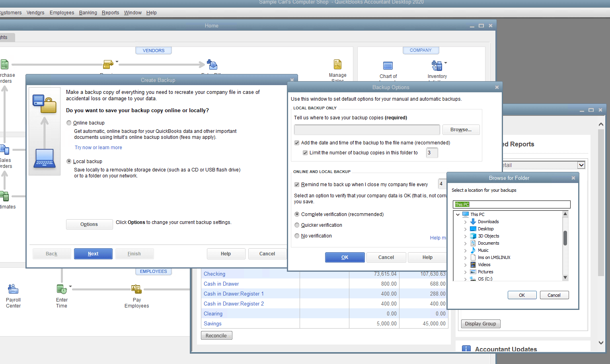Open the Chart of Accounts icon
Viewport: 610px width, 364px height.
coord(388,66)
